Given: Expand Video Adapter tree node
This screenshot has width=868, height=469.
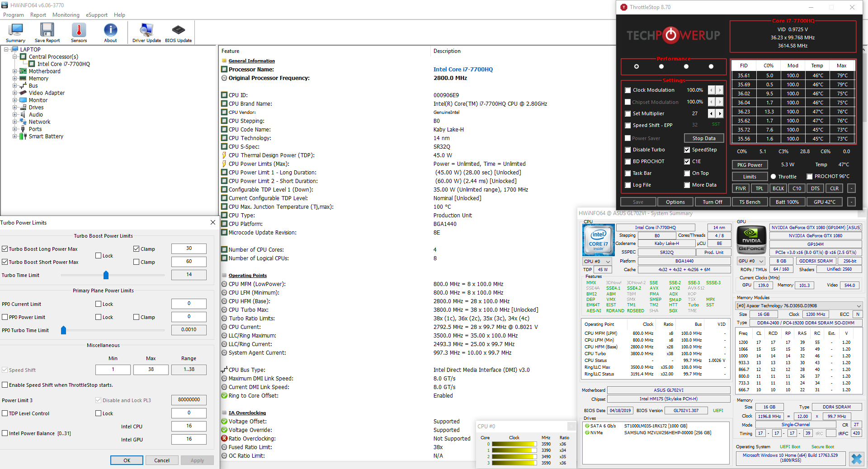Looking at the screenshot, I should tap(14, 93).
